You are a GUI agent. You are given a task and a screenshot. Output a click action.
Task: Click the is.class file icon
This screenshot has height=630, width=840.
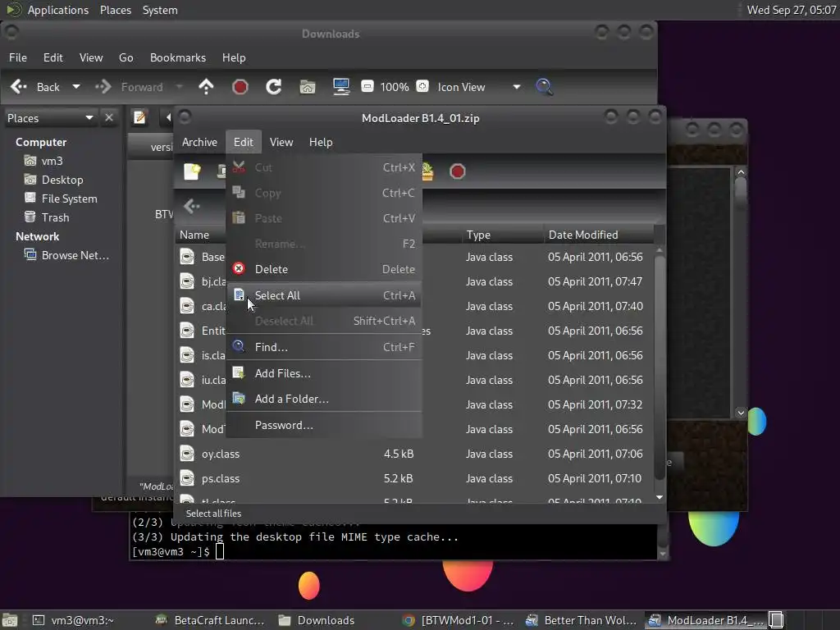point(187,356)
